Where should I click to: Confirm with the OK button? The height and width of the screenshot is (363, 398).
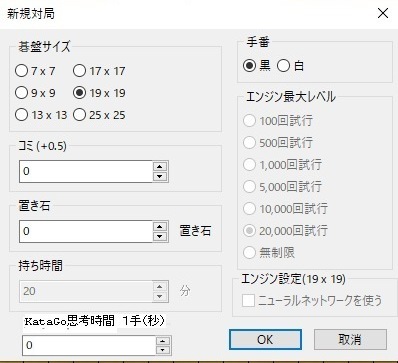pos(265,340)
